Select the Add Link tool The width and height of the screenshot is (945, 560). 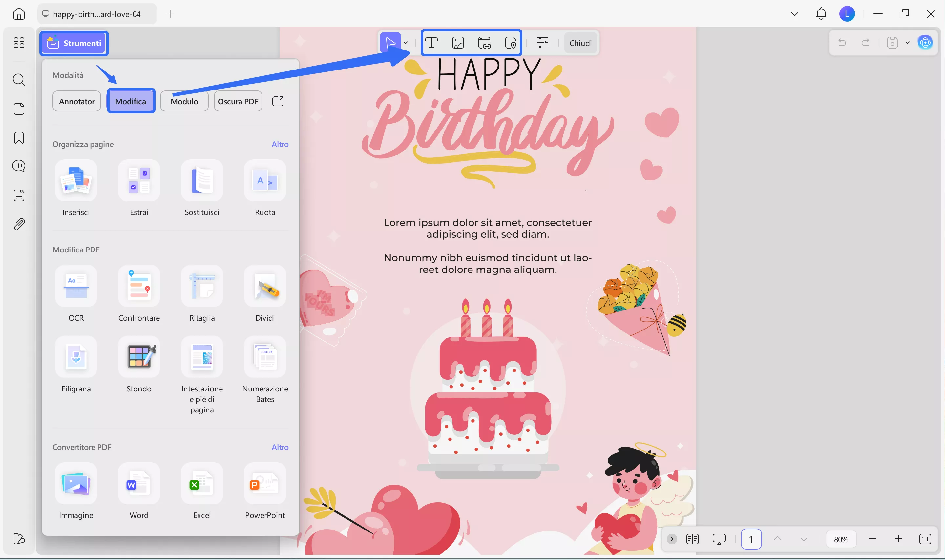[x=485, y=43]
